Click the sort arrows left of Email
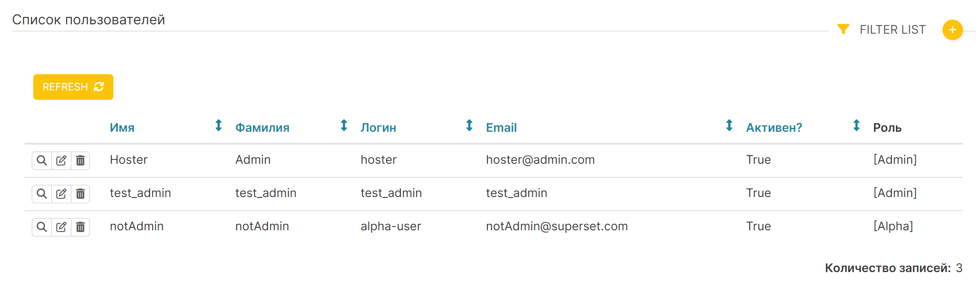This screenshot has width=980, height=287. coord(469,125)
